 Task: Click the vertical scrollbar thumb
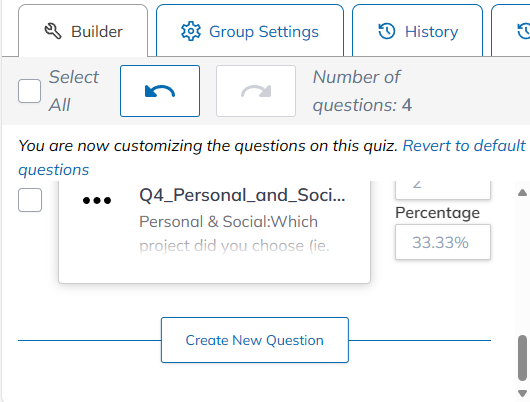pos(522,358)
